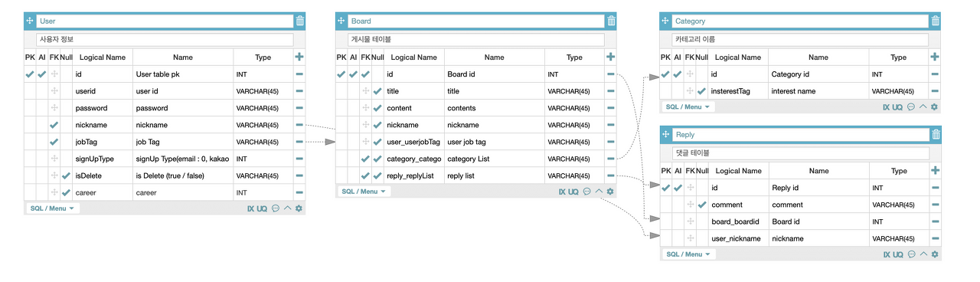The image size is (980, 282).
Task: Open comment bubble icon of Category table
Action: tap(911, 107)
